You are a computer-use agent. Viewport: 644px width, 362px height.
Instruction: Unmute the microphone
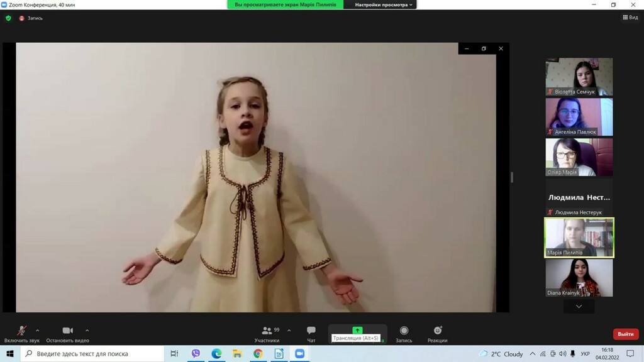pyautogui.click(x=21, y=334)
